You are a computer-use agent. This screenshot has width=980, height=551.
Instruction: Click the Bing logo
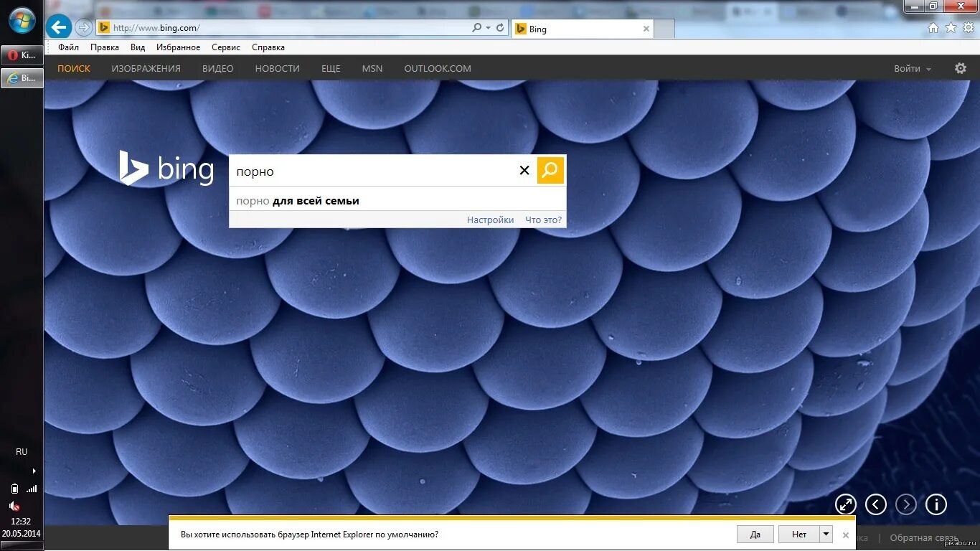click(x=166, y=169)
